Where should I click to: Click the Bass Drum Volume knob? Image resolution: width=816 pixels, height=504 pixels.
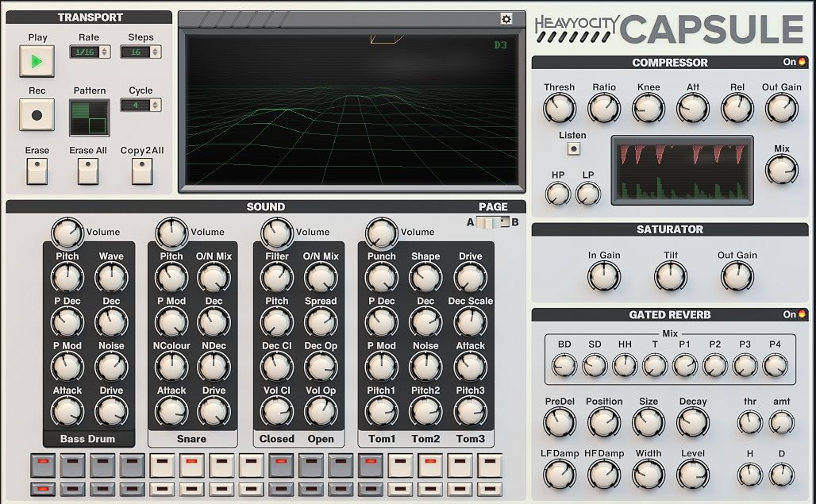click(67, 233)
